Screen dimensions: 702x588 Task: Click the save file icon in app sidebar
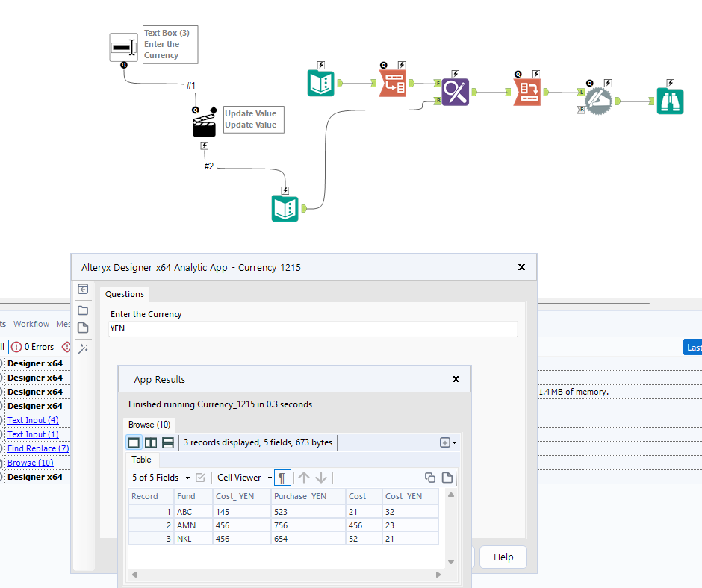[x=83, y=328]
